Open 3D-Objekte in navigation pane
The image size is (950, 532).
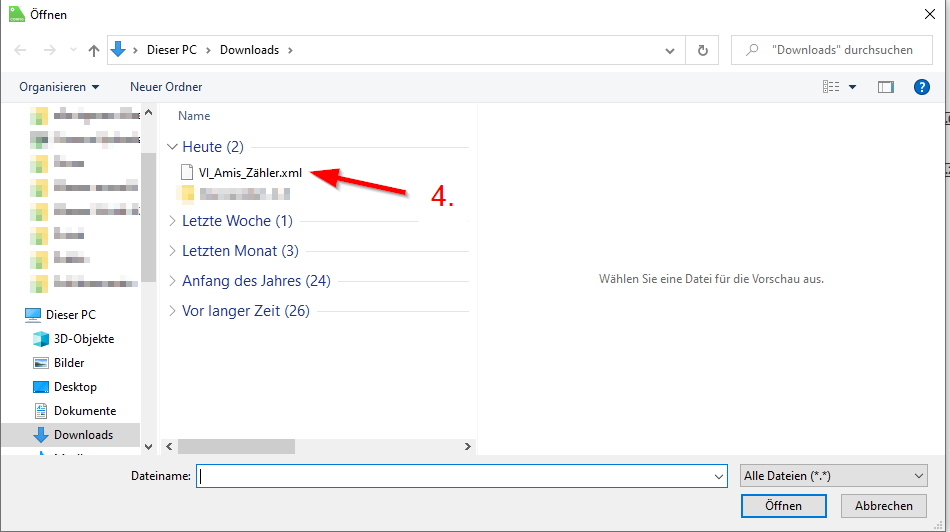click(84, 339)
